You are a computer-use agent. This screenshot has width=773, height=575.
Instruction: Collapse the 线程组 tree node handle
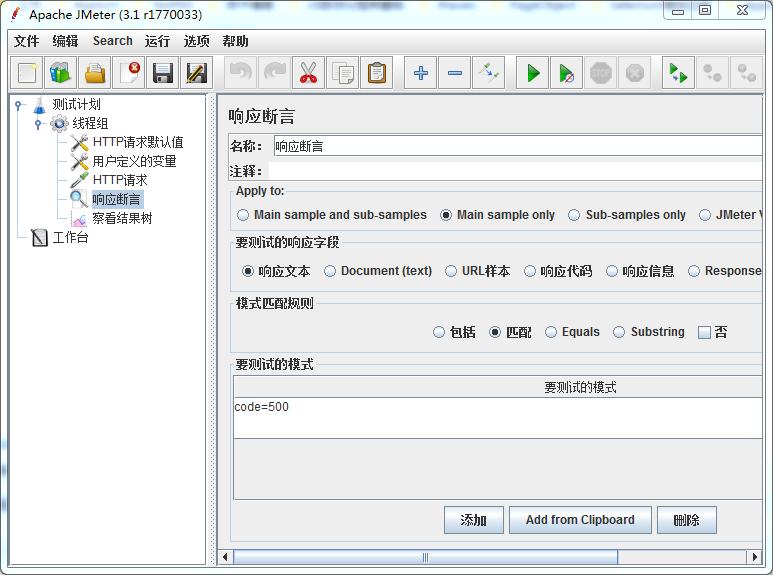coord(38,124)
